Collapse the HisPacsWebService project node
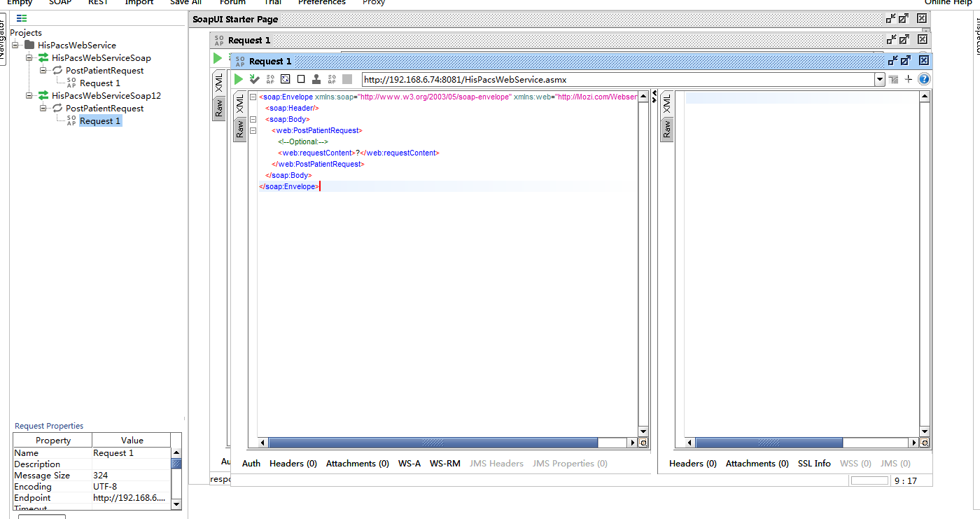The image size is (980, 519). (15, 45)
